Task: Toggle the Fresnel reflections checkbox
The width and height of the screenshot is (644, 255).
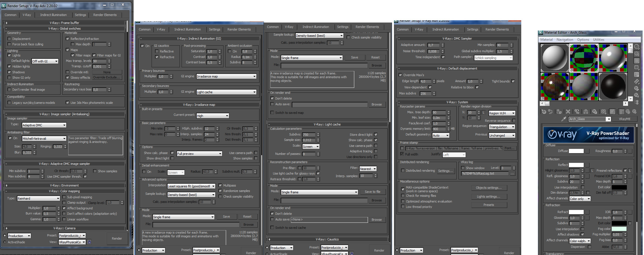Action: [625, 171]
